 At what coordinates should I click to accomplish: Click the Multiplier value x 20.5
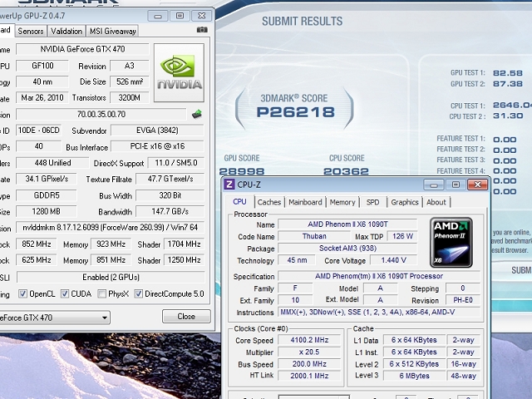point(309,352)
